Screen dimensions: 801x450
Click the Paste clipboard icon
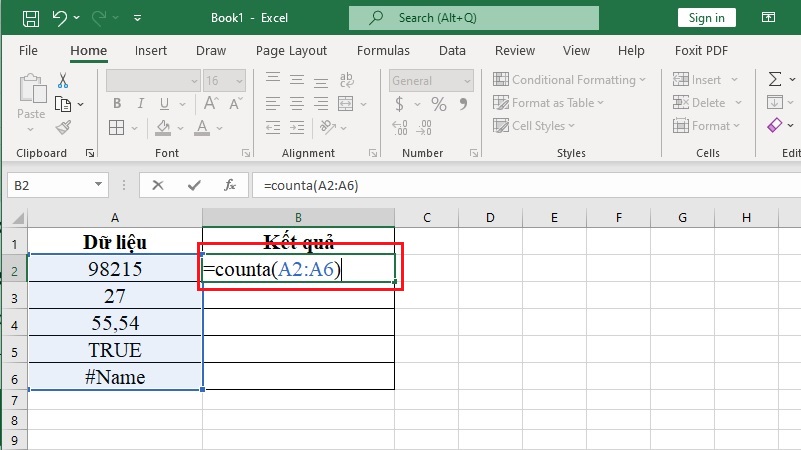pyautogui.click(x=32, y=89)
